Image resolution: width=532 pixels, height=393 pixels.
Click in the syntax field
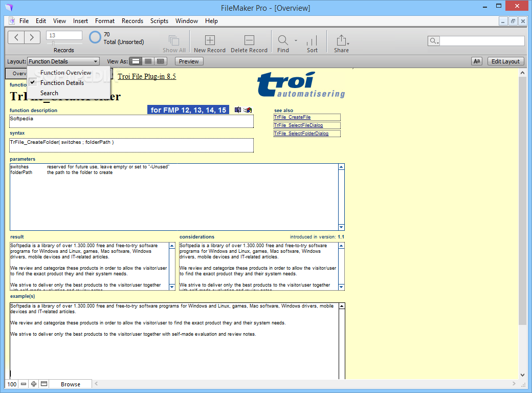(x=131, y=145)
